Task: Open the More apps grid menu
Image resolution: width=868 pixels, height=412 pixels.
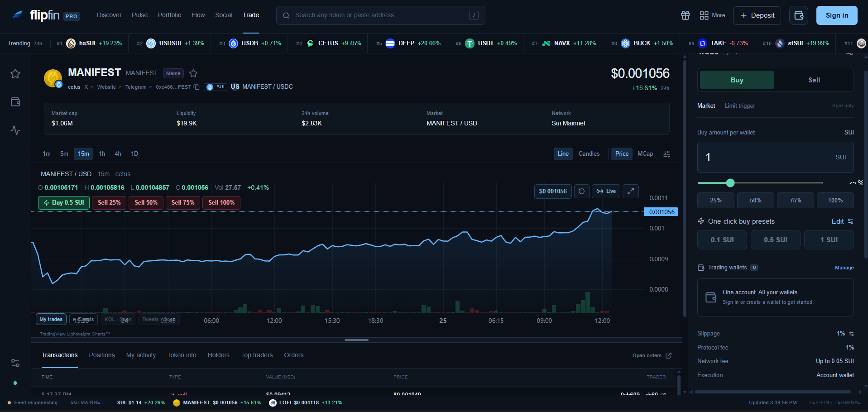Action: (712, 15)
